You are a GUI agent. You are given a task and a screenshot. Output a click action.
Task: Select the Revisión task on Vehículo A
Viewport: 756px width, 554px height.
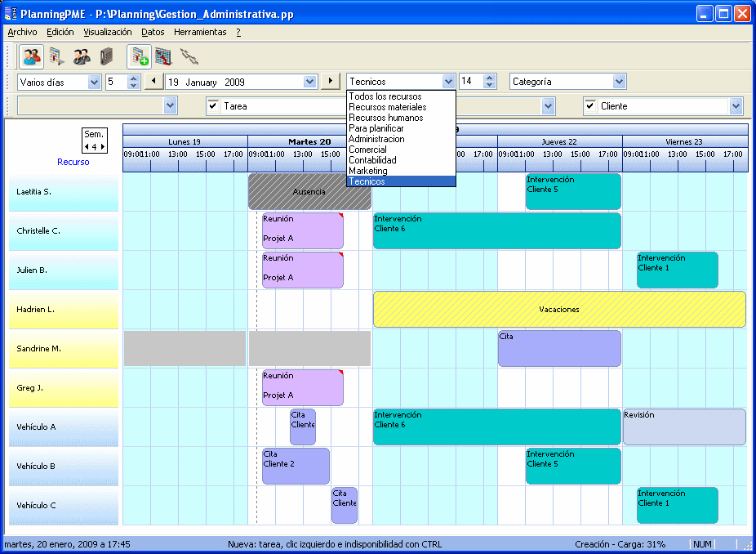tap(685, 427)
